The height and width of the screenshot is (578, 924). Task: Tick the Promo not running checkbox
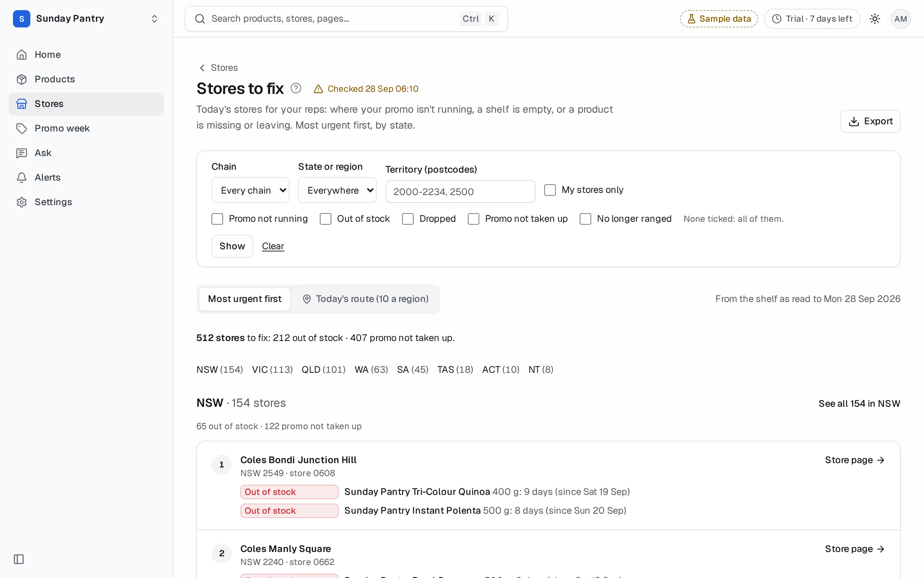tap(217, 219)
